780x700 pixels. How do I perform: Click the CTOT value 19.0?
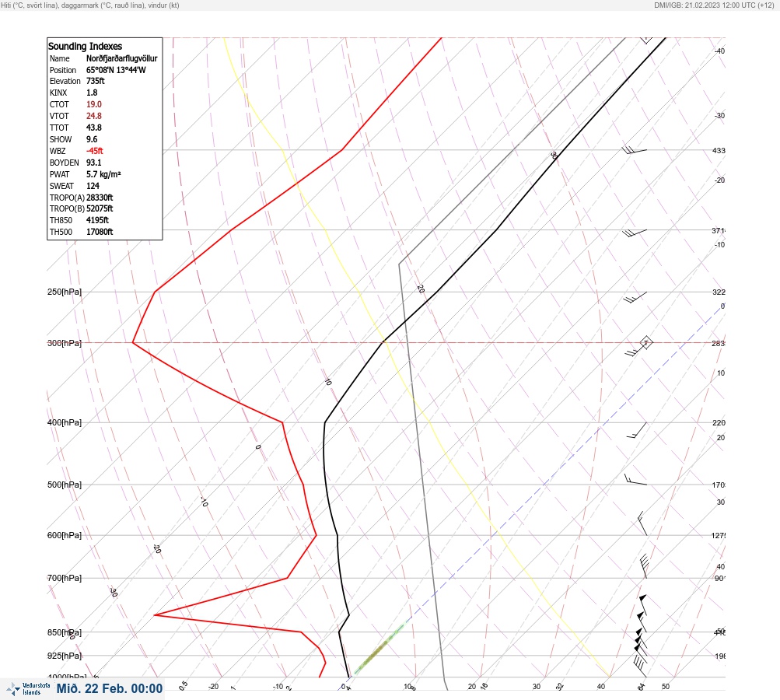click(94, 104)
